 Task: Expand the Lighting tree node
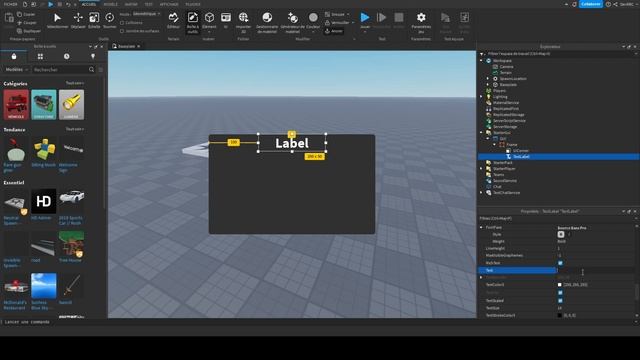pyautogui.click(x=481, y=97)
